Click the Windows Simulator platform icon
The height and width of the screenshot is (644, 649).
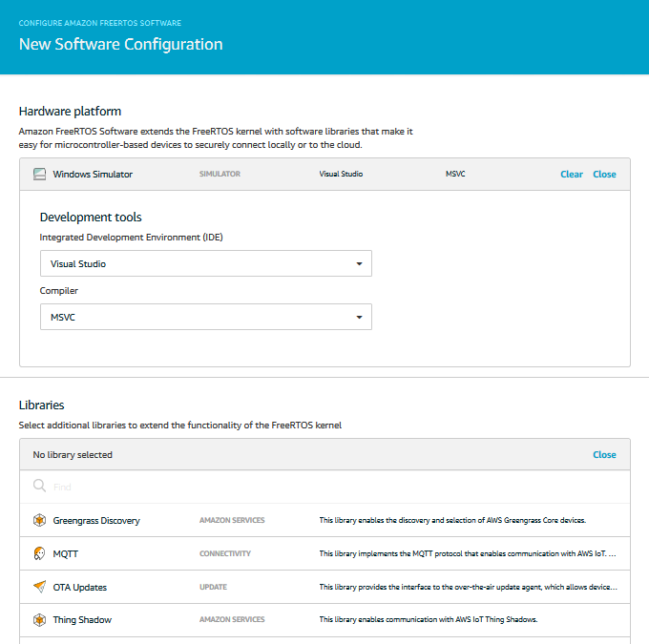click(x=39, y=175)
